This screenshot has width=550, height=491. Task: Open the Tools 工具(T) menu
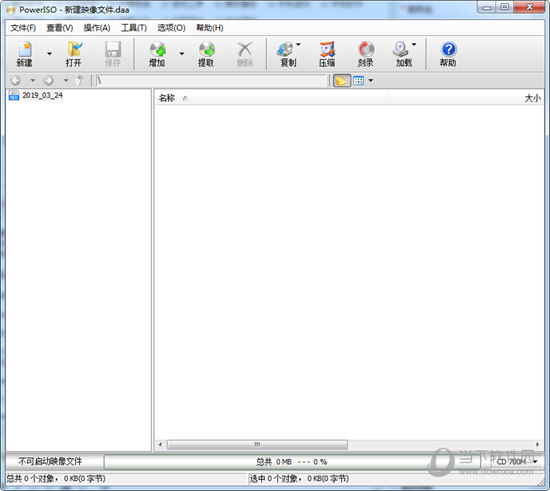pos(134,28)
